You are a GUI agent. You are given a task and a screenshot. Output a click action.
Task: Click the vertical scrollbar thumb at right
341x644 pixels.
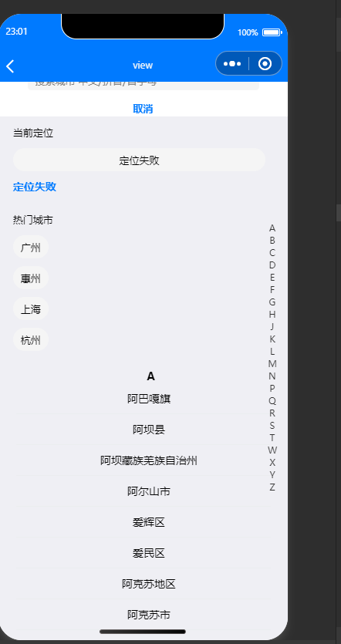pos(339,212)
